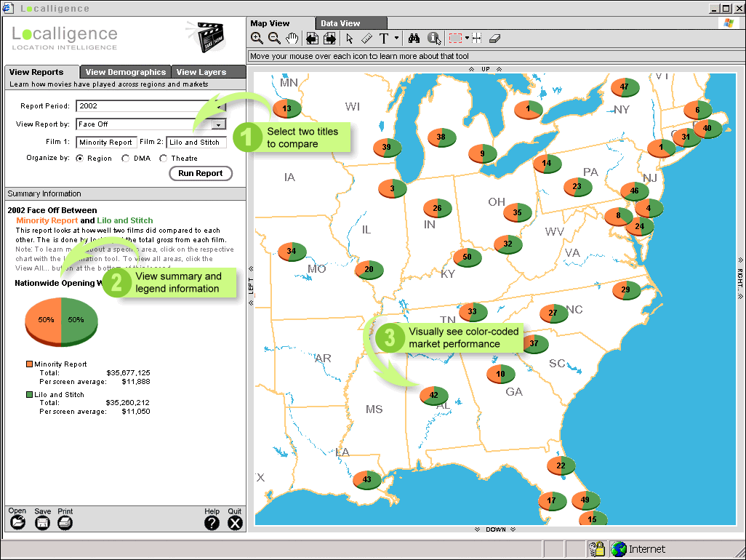Screen dimensions: 746x560
Task: Click pie marker 22 in Florida
Action: coord(561,465)
